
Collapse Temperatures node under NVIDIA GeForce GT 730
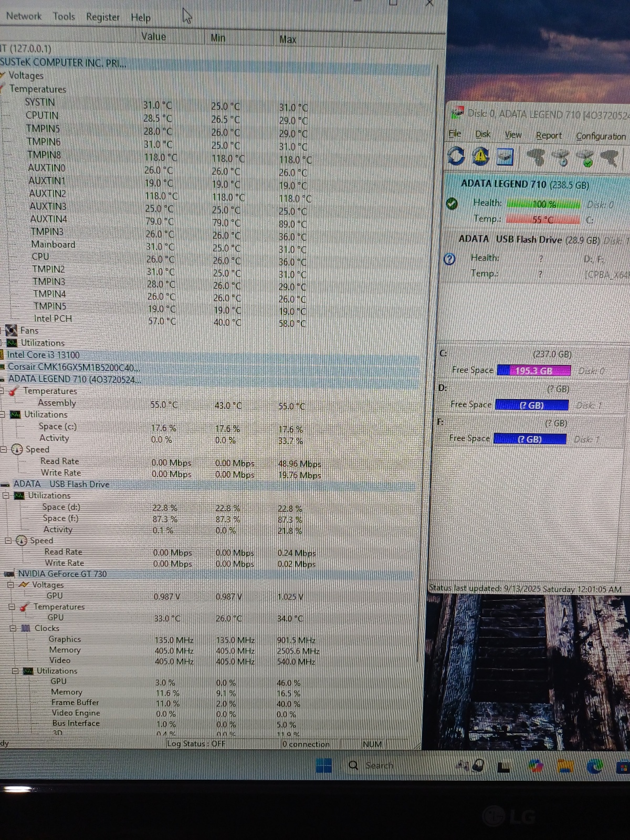point(12,607)
